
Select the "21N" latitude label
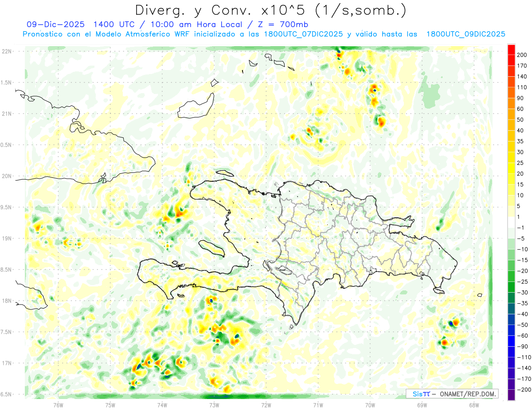[x=7, y=114]
